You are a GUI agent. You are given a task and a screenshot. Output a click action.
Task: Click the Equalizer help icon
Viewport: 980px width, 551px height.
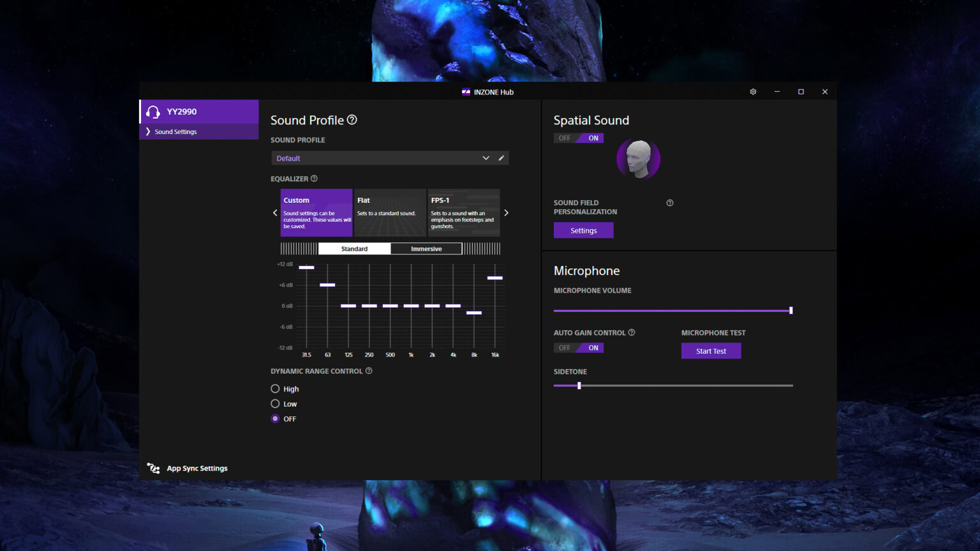point(314,179)
